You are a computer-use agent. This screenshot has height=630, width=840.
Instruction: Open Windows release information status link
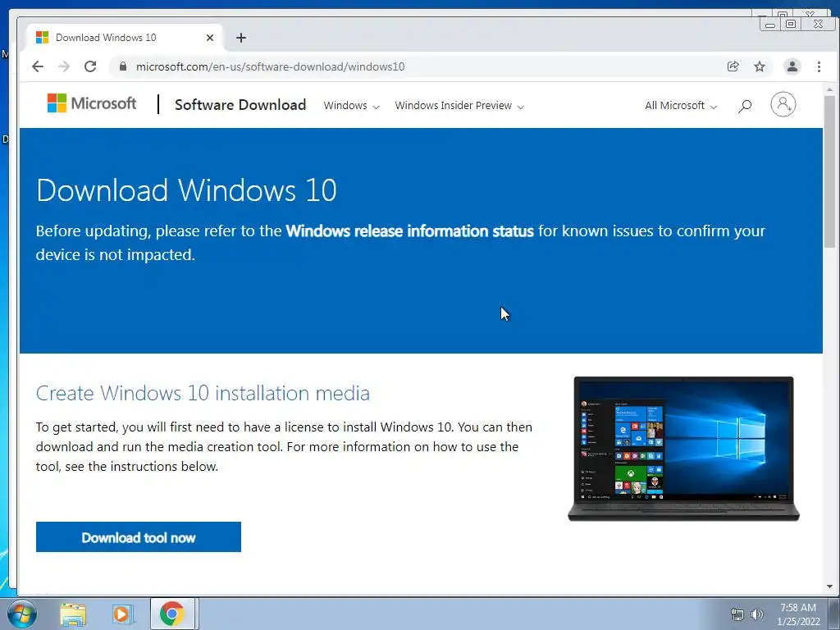click(410, 231)
